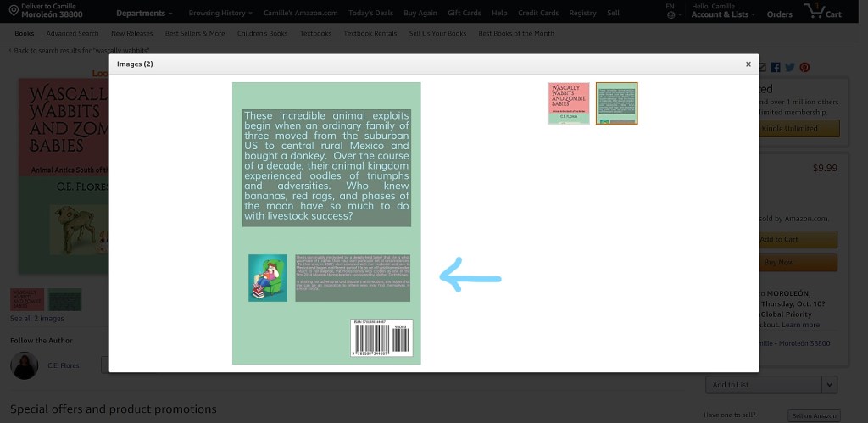Select the front cover thumbnail in popup
The width and height of the screenshot is (868, 423).
click(x=568, y=103)
